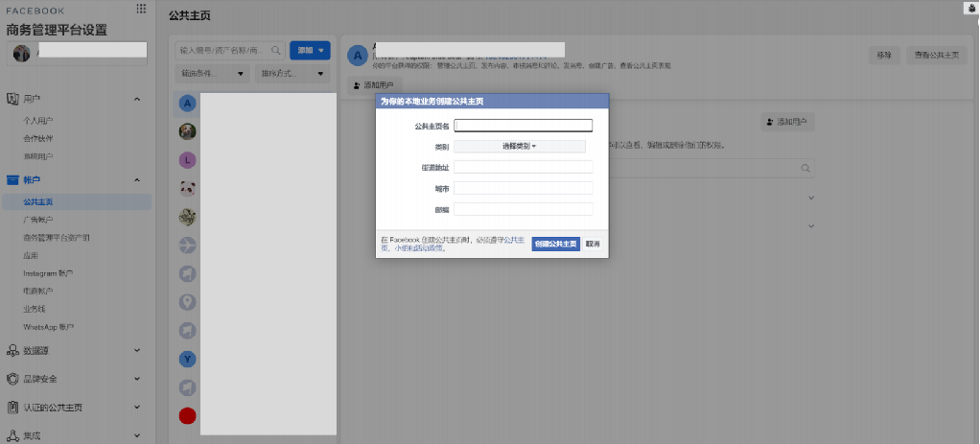Expand the 认证的公共主页 section chevron
Screen dimensions: 980x444
point(137,408)
